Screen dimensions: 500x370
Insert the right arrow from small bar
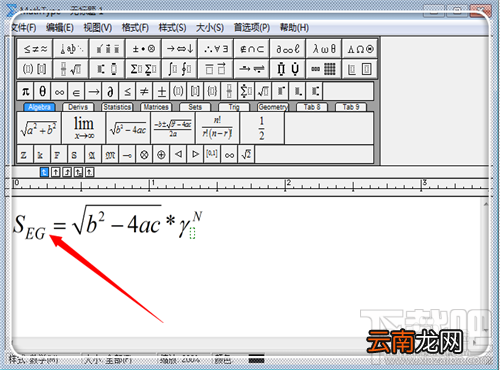(94, 91)
